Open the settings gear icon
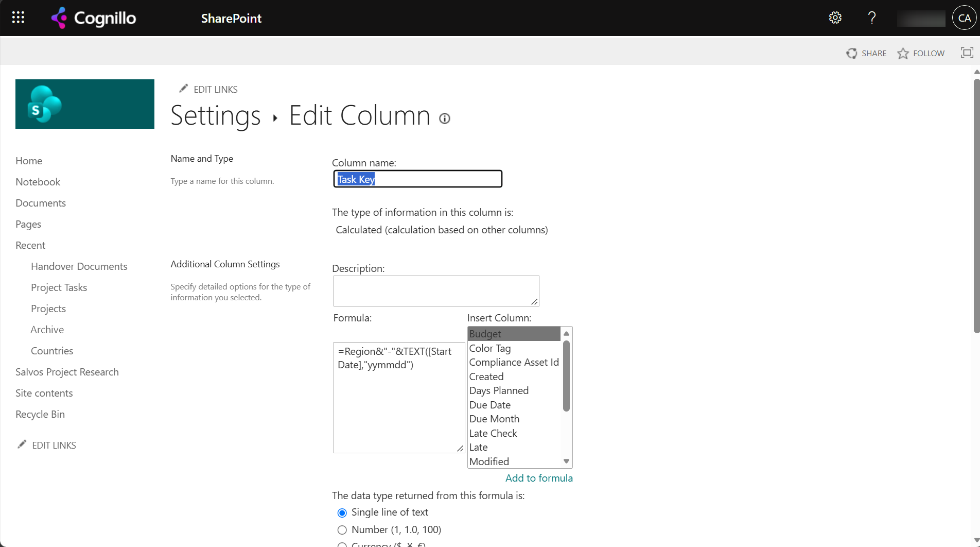 pos(835,18)
